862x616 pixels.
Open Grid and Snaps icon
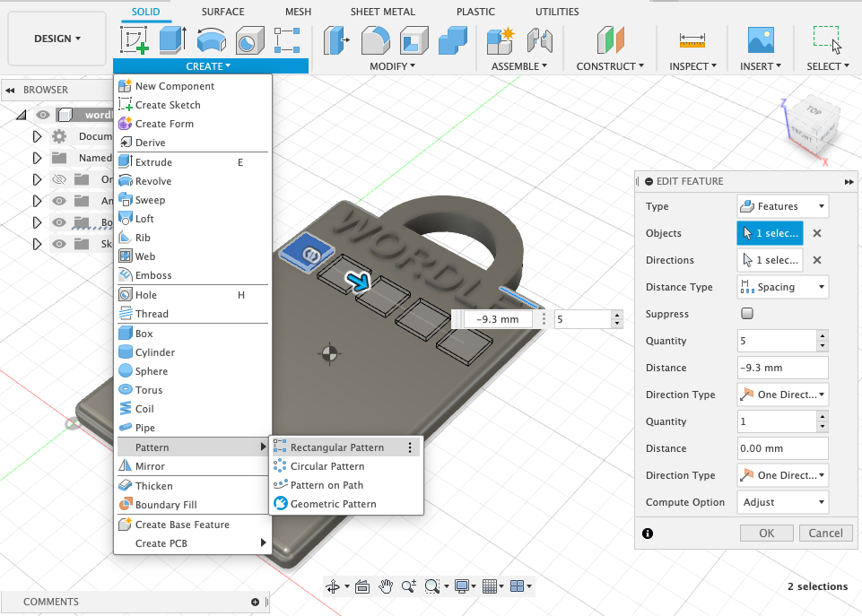[489, 587]
